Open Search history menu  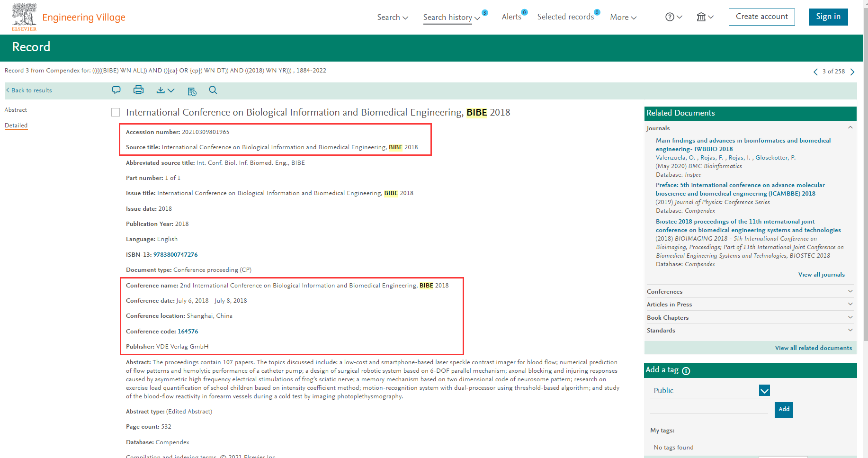(452, 17)
